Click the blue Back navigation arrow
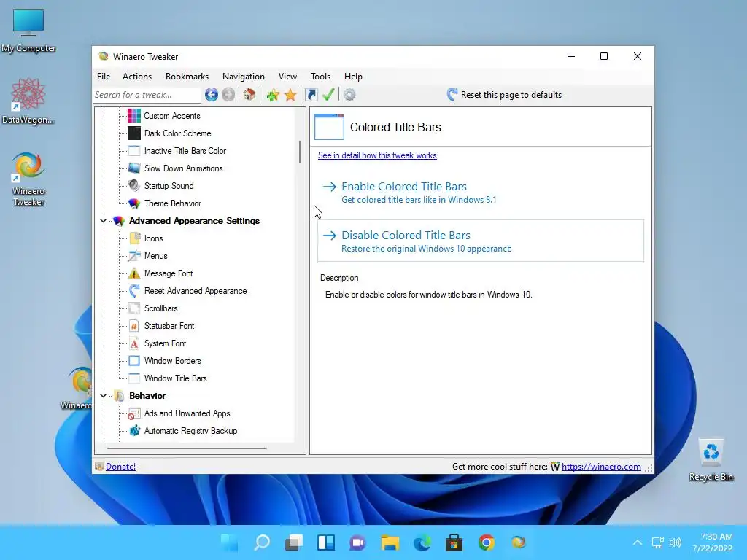 pos(212,95)
